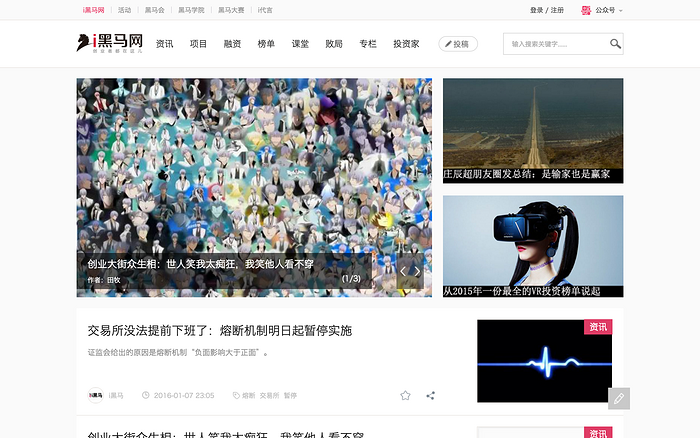This screenshot has height=438, width=700.
Task: Open the 资讯 navigation menu
Action: 165,44
